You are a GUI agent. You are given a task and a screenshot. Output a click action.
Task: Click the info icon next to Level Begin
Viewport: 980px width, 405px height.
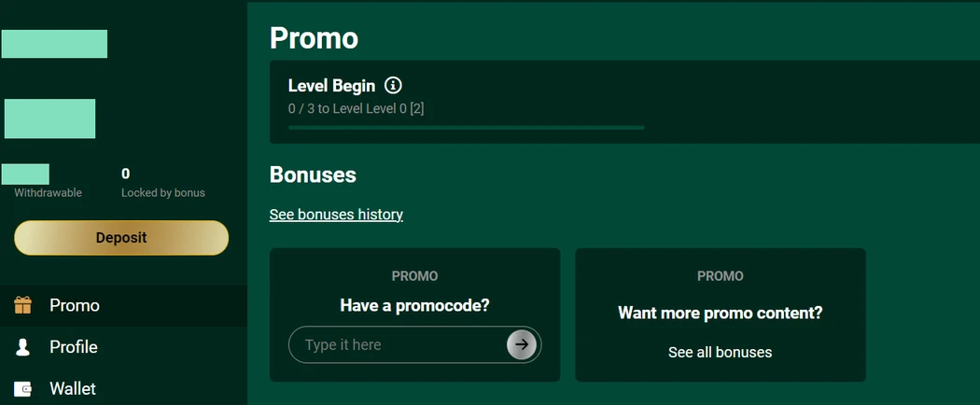393,86
